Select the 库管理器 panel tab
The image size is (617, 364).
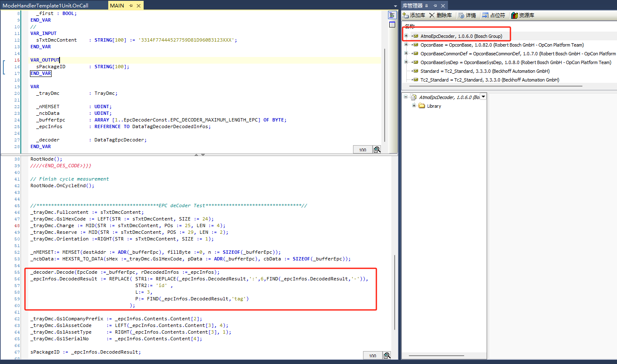[412, 5]
